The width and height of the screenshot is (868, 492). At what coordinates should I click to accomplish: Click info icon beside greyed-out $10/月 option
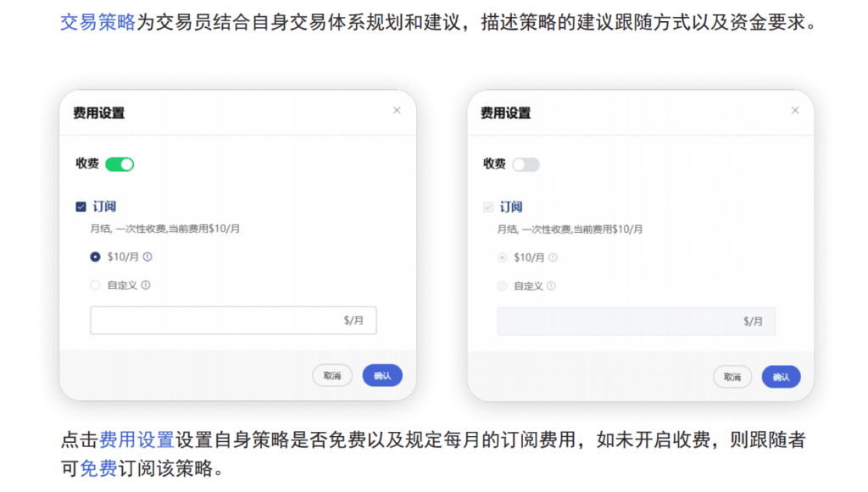click(x=554, y=257)
